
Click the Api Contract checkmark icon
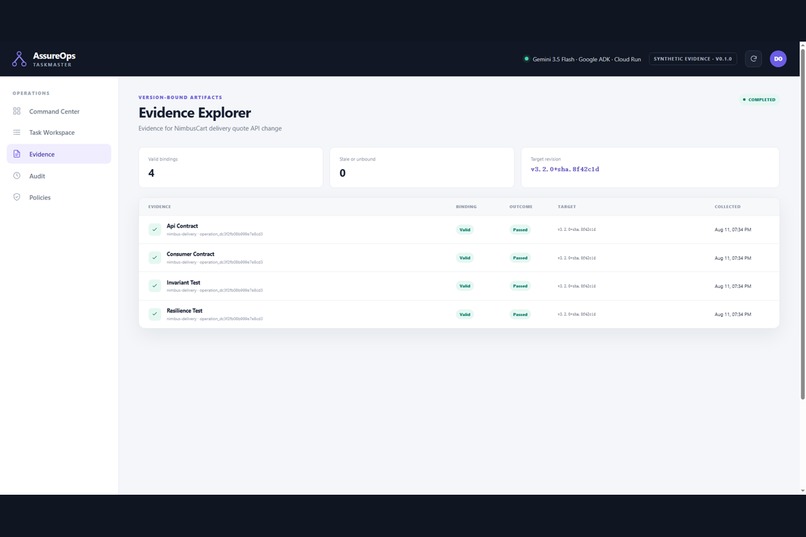pos(155,229)
